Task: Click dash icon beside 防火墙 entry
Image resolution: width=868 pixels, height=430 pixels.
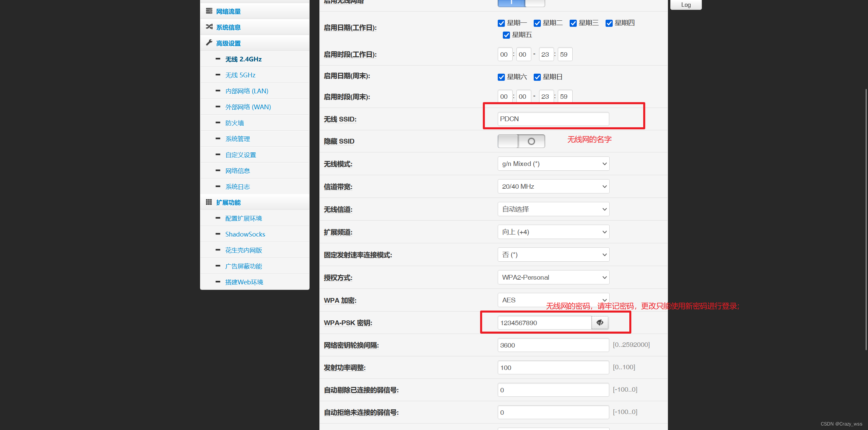Action: (218, 123)
